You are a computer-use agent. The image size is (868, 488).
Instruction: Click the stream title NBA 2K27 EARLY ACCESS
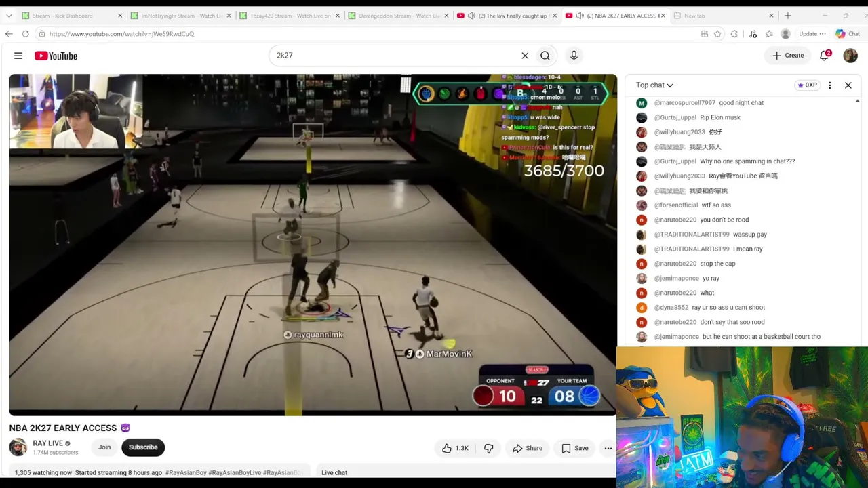click(63, 428)
